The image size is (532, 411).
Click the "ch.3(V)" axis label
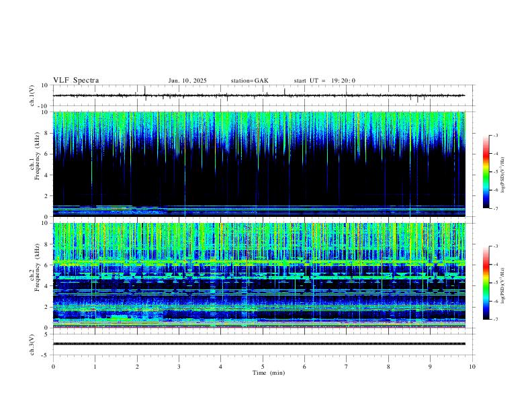pyautogui.click(x=32, y=345)
